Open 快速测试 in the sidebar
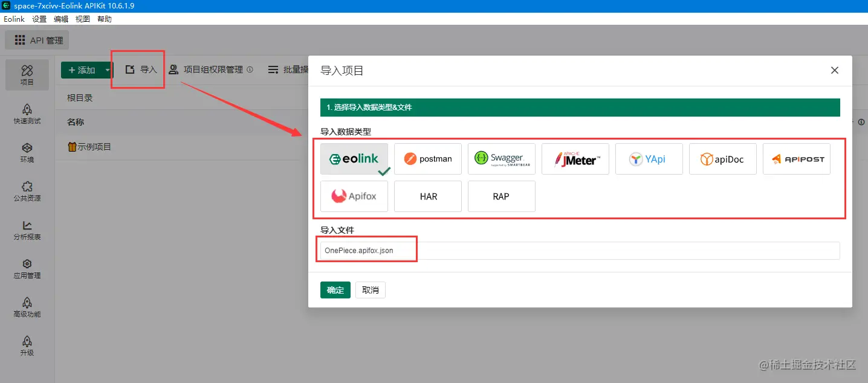Image resolution: width=868 pixels, height=383 pixels. pos(27,114)
